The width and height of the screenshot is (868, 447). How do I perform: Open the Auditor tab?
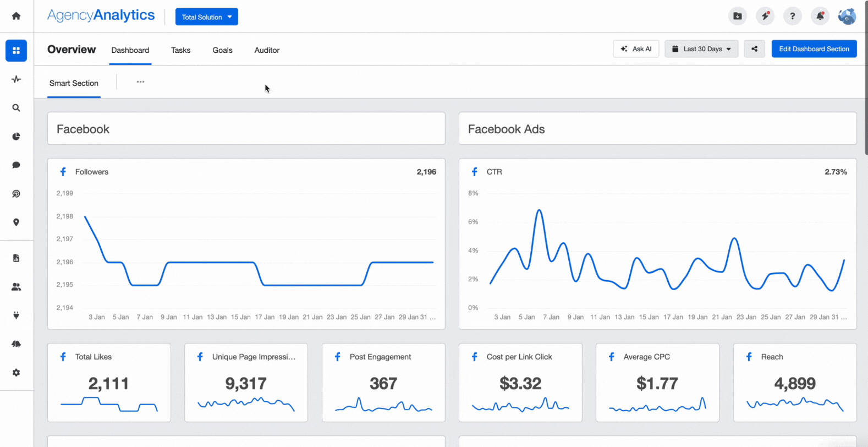[x=267, y=50]
